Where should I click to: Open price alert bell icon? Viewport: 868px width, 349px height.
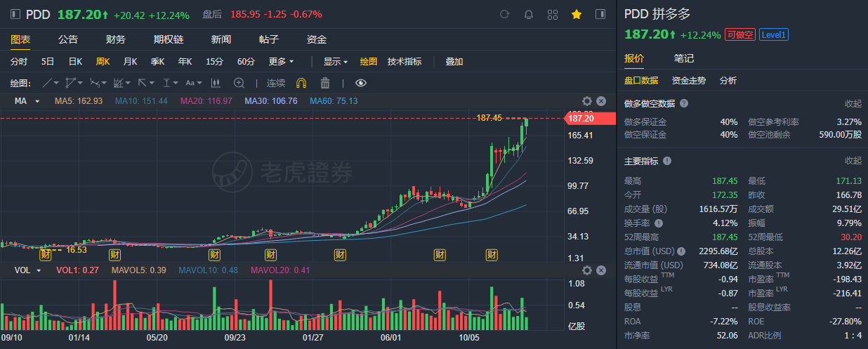528,14
